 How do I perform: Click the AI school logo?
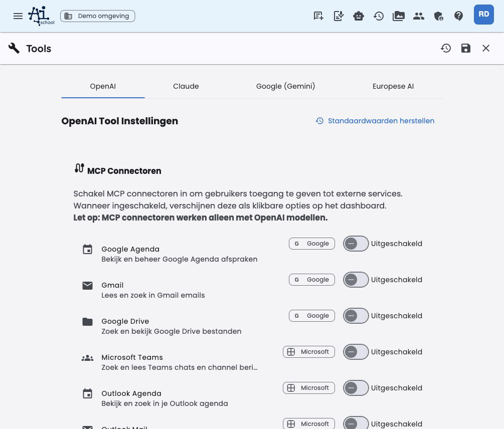click(41, 16)
